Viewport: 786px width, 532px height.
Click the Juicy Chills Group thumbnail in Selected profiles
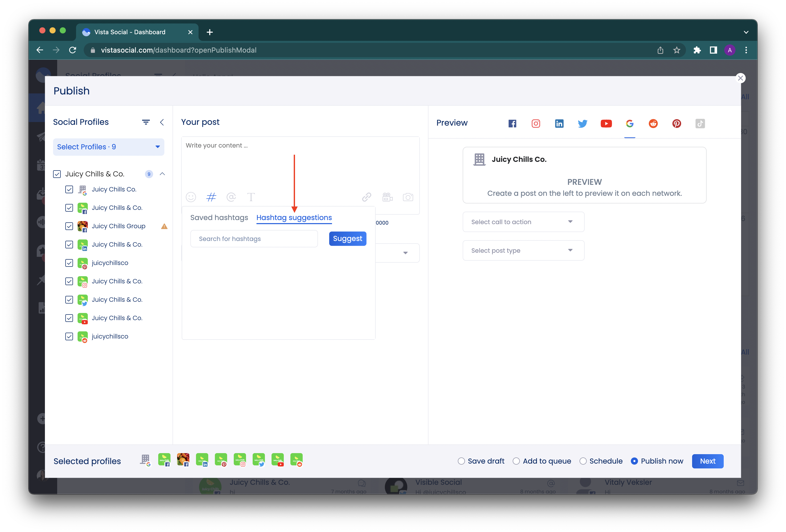pyautogui.click(x=183, y=460)
